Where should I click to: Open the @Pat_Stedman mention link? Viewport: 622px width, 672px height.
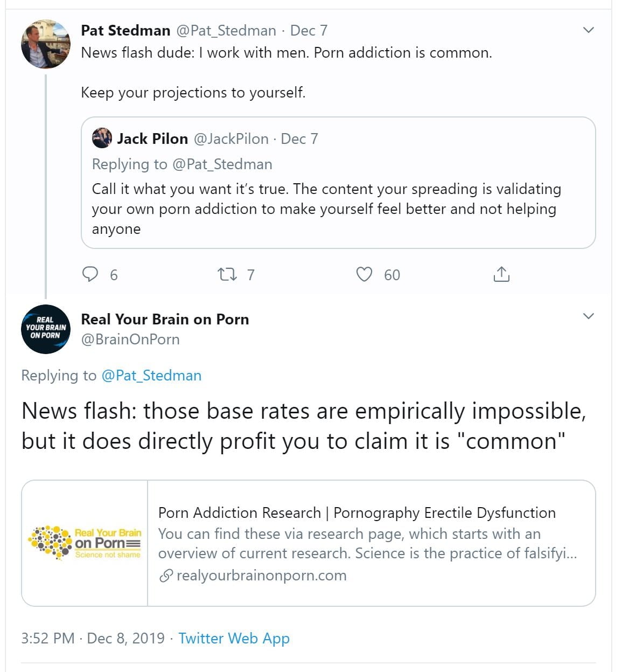[x=151, y=376]
